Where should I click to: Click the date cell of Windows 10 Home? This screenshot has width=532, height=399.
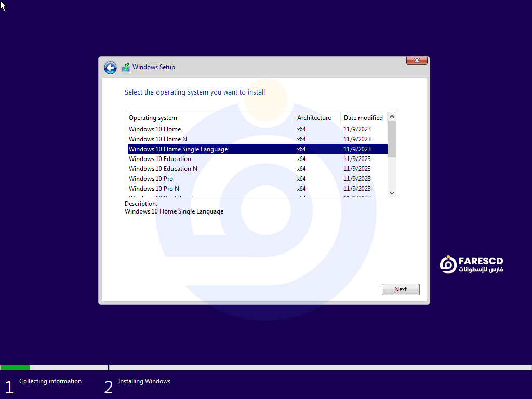(x=357, y=129)
